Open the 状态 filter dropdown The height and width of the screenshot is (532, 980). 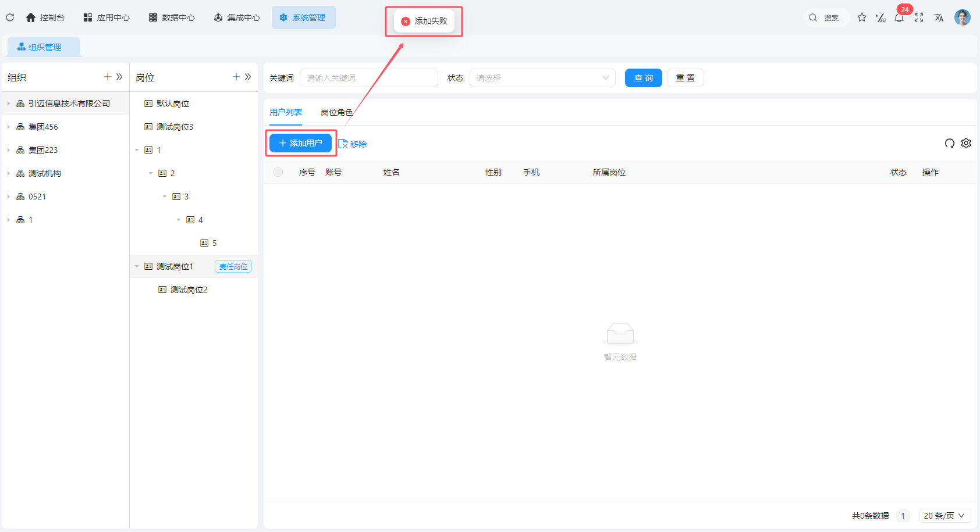point(542,78)
